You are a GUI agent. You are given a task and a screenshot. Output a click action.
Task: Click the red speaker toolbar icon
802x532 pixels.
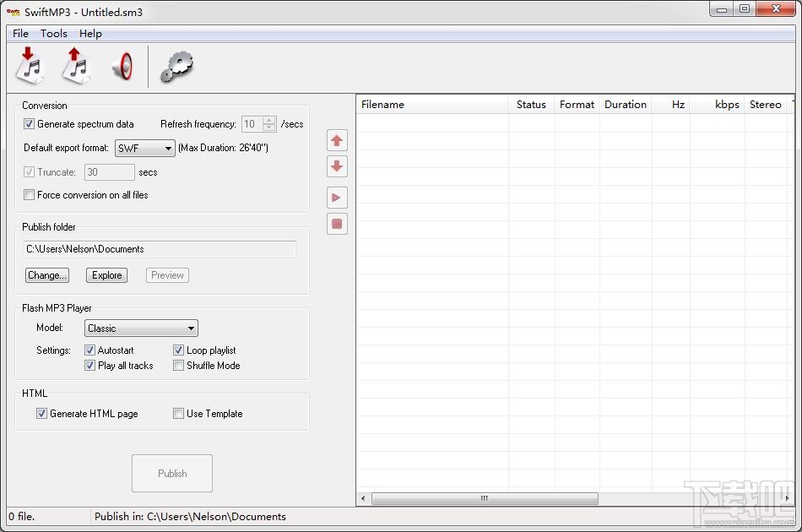coord(122,66)
